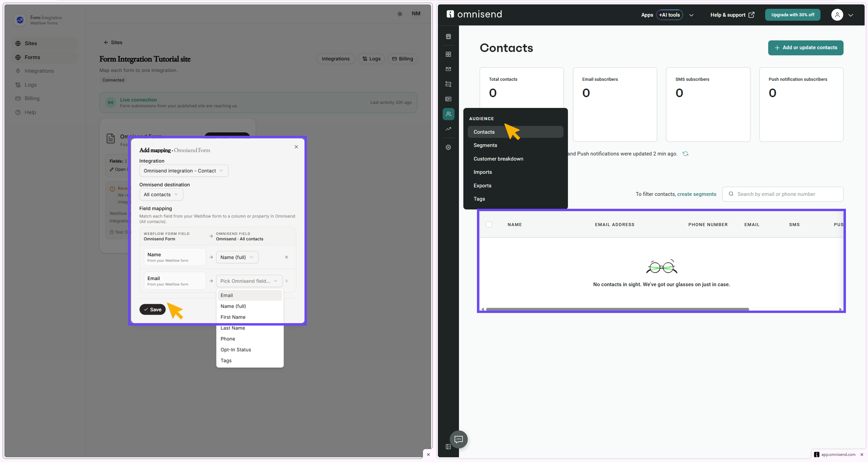Open the automation flow icon in Omnisend sidebar
The width and height of the screenshot is (868, 462).
[x=448, y=84]
